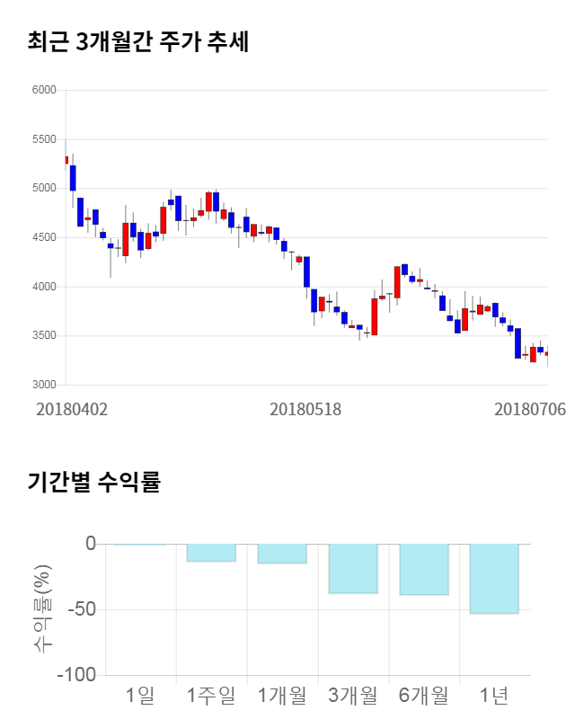Screen dimensions: 575x728
Task: Click the 1일 period label
Action: 140,695
